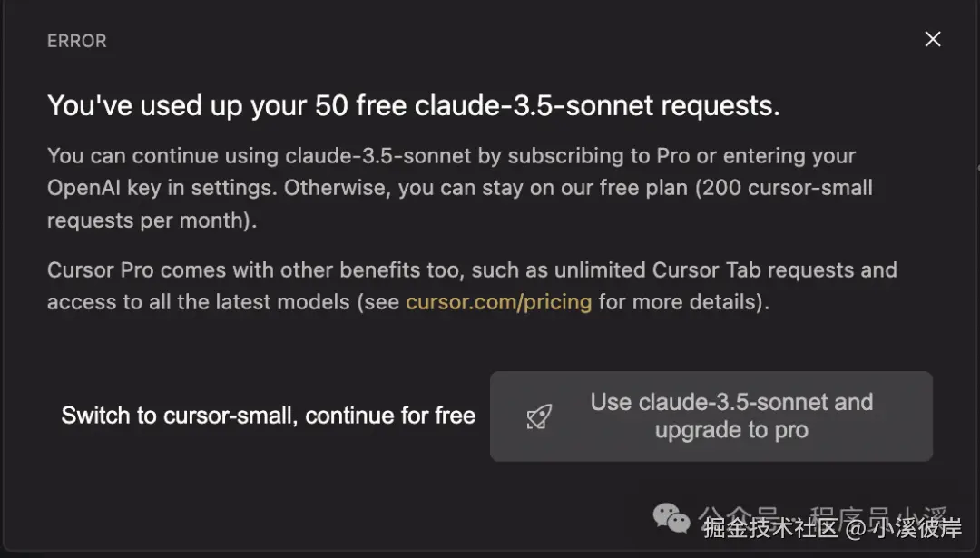Click the WeChat logo watermark
980x558 pixels.
672,518
